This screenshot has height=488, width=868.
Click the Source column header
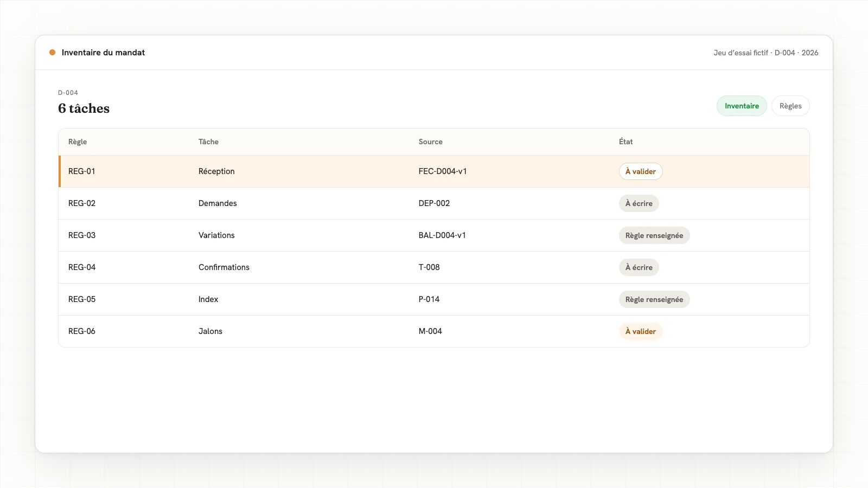click(430, 142)
